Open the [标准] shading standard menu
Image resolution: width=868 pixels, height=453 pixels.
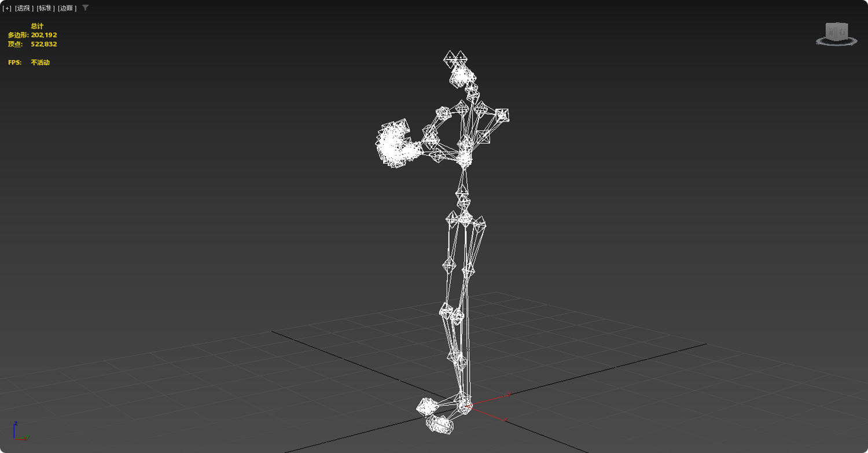click(46, 8)
